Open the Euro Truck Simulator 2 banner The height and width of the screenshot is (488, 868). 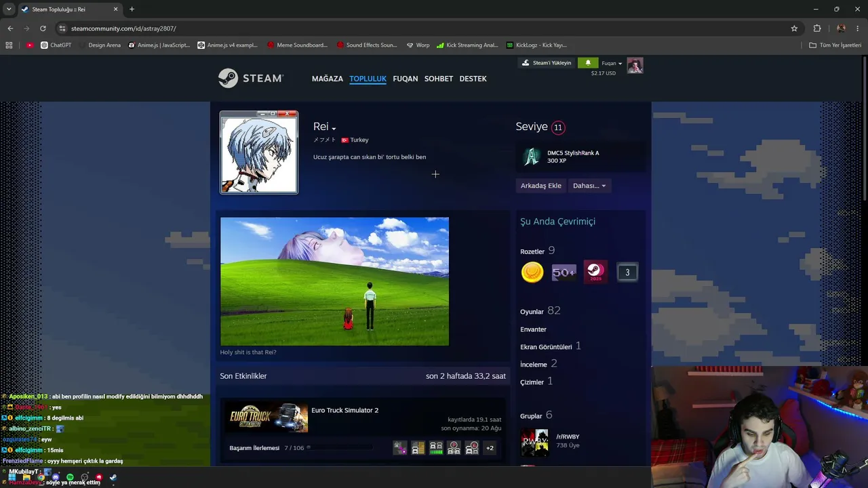pyautogui.click(x=268, y=418)
